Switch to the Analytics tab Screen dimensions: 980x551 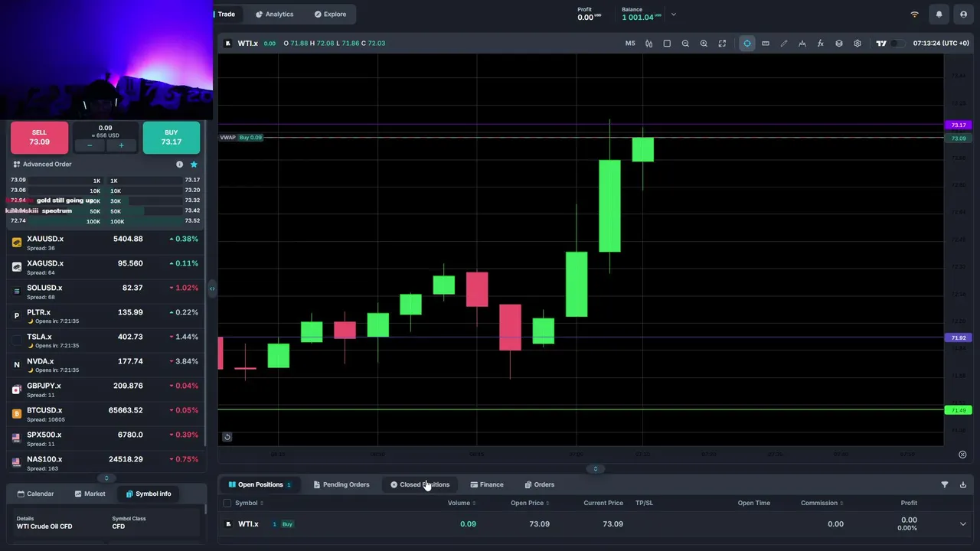click(x=274, y=15)
